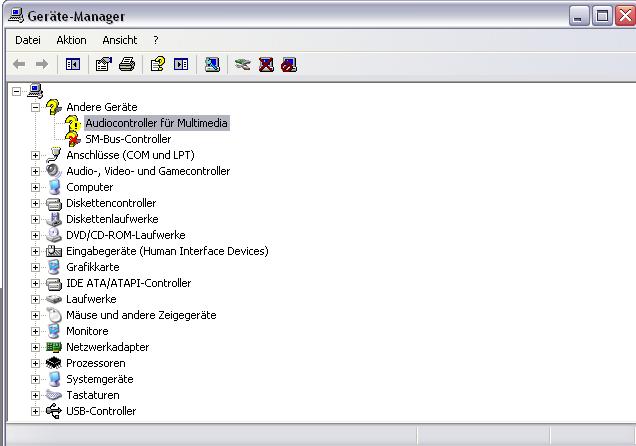This screenshot has height=446, width=636.
Task: Click the Mäuse mouse icon
Action: pyautogui.click(x=54, y=315)
